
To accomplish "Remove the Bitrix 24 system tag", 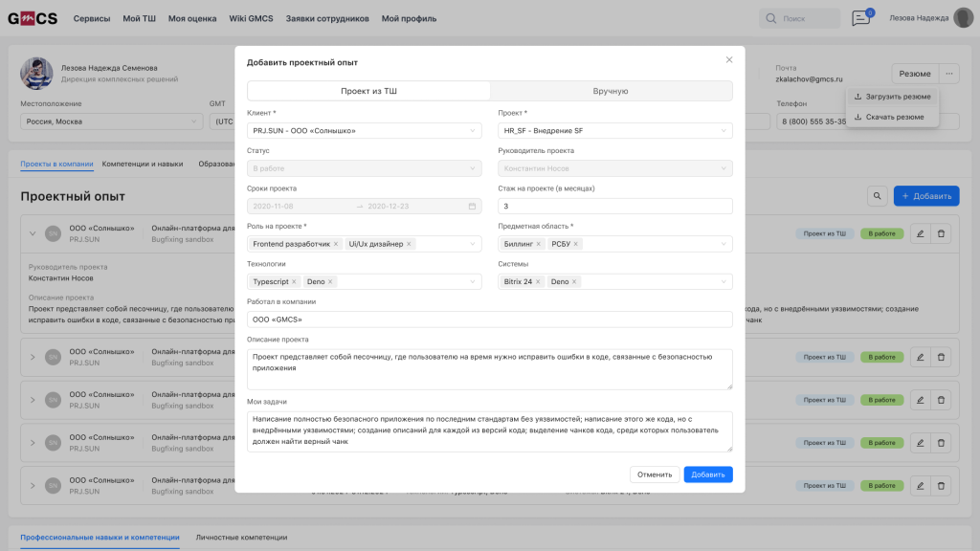I will click(x=538, y=282).
